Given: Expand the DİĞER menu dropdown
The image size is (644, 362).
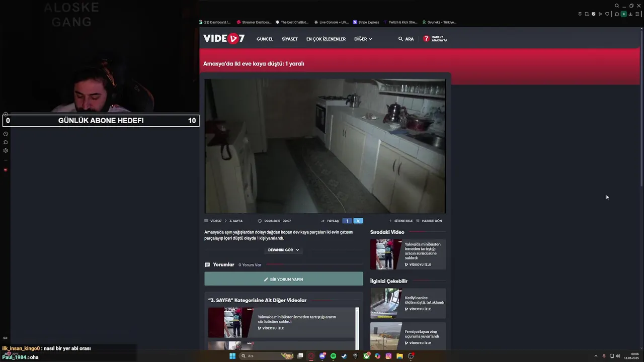Looking at the screenshot, I should coord(363,39).
